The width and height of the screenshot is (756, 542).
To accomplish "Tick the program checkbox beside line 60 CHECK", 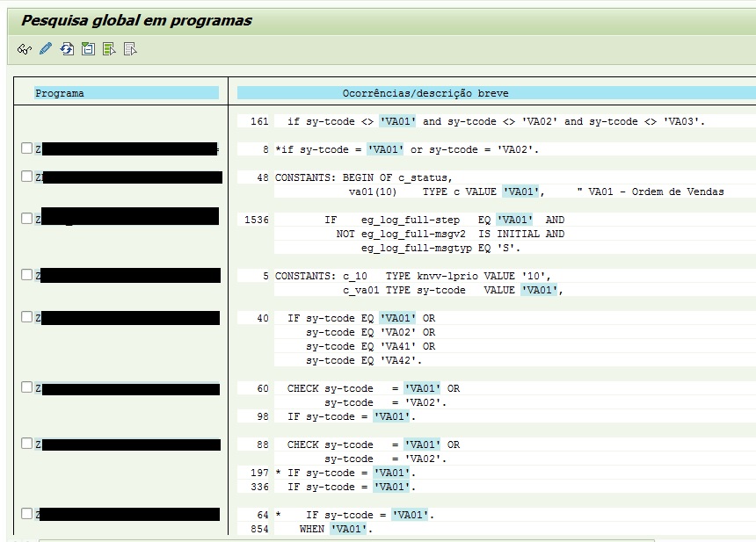I will pyautogui.click(x=27, y=387).
